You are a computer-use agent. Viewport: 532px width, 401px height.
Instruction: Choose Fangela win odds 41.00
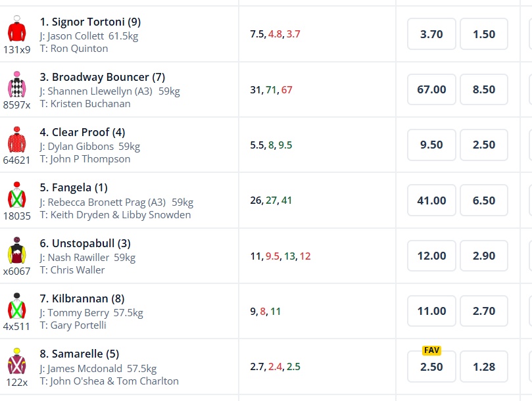point(431,200)
